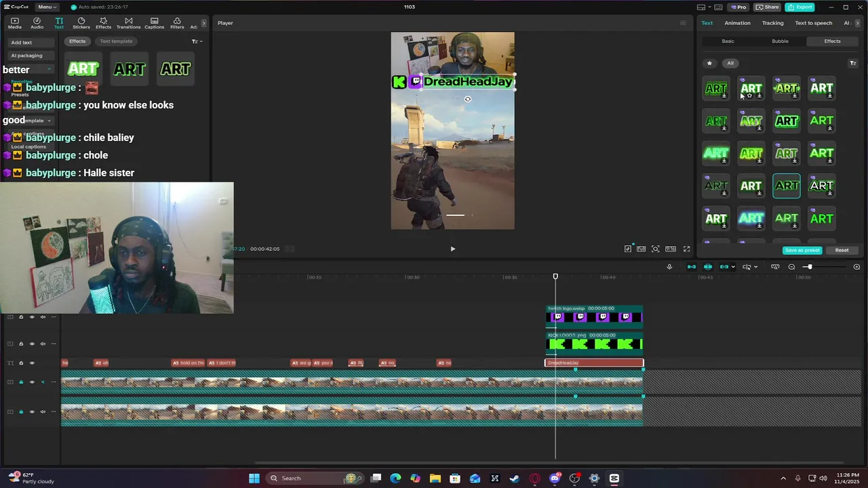Open the Audio panel
The height and width of the screenshot is (488, 868).
click(x=37, y=23)
